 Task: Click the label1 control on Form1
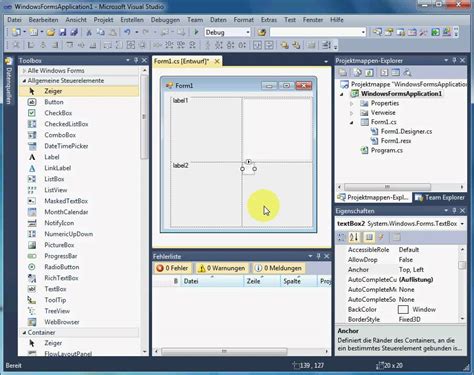[x=180, y=101]
